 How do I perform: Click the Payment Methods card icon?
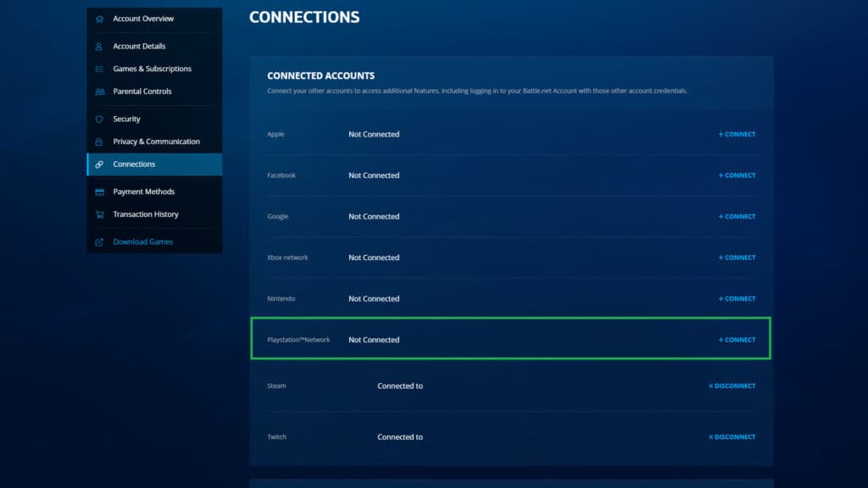(x=100, y=191)
